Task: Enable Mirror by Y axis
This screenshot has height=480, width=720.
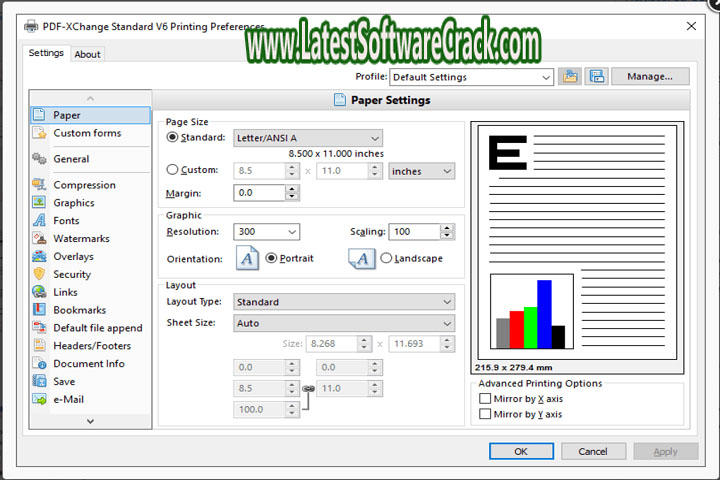Action: tap(485, 414)
